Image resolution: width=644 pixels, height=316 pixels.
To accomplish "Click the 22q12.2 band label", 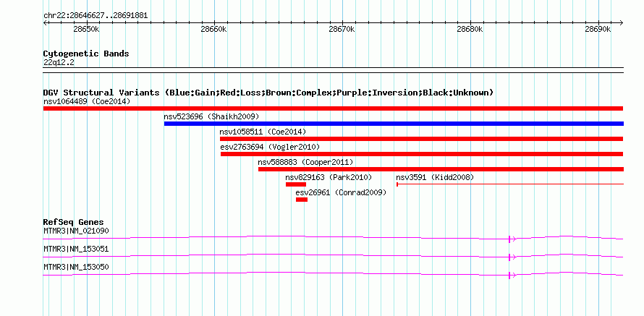I will coord(59,63).
